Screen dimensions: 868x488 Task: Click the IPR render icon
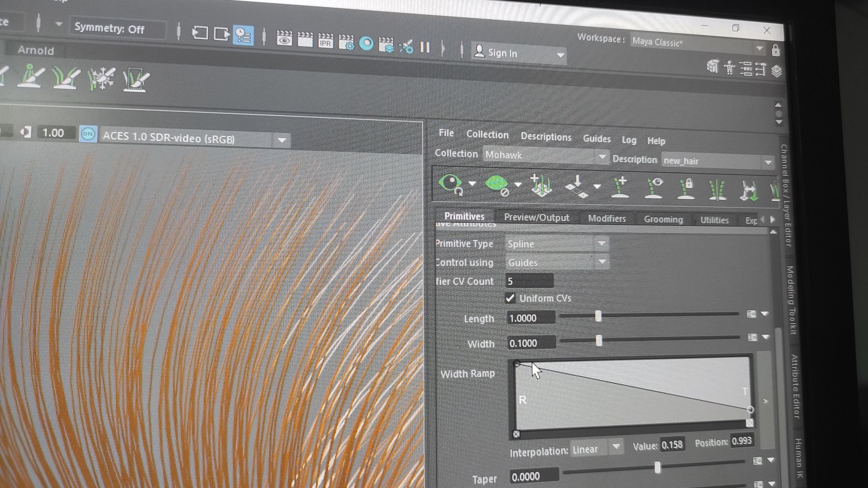click(x=325, y=42)
